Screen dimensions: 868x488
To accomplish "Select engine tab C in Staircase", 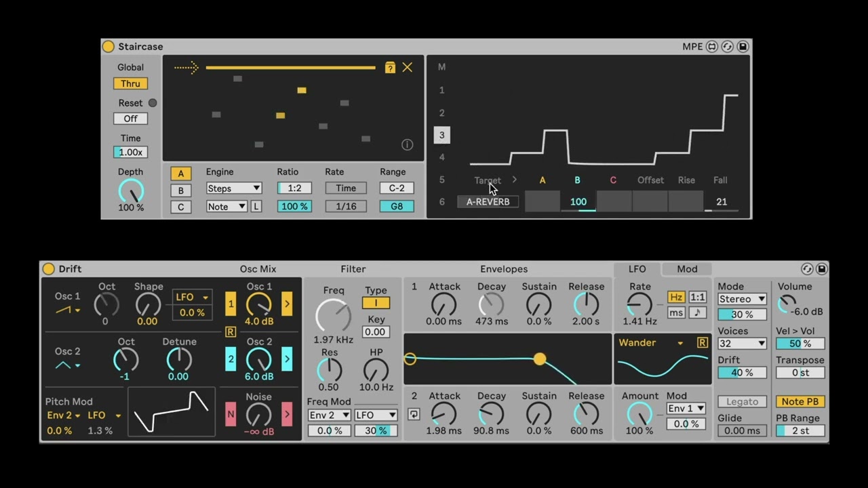I will (180, 207).
